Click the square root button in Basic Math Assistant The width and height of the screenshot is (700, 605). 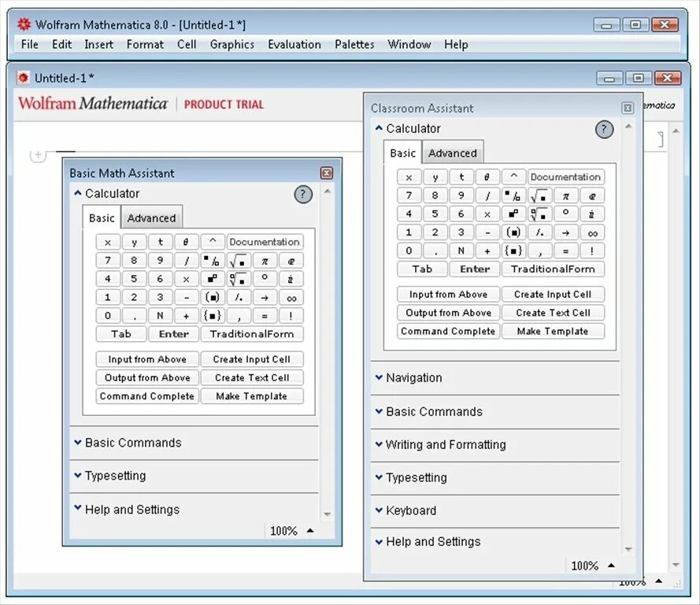click(x=239, y=260)
